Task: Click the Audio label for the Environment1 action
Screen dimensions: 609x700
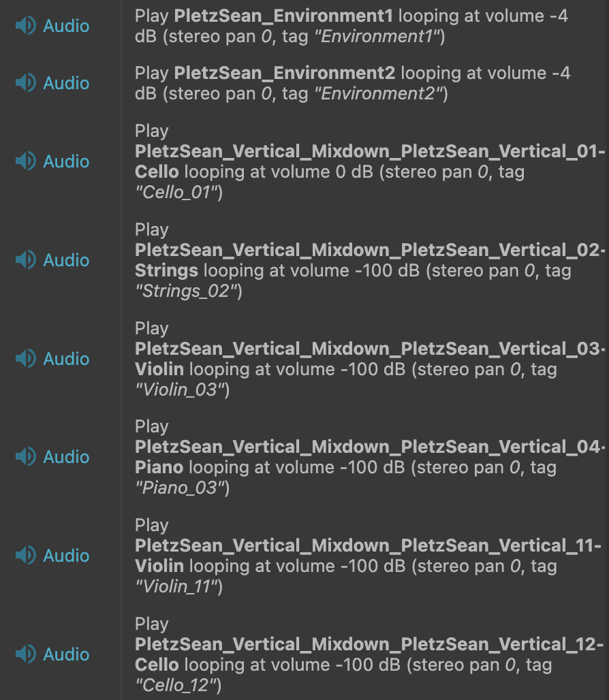Action: coord(66,26)
